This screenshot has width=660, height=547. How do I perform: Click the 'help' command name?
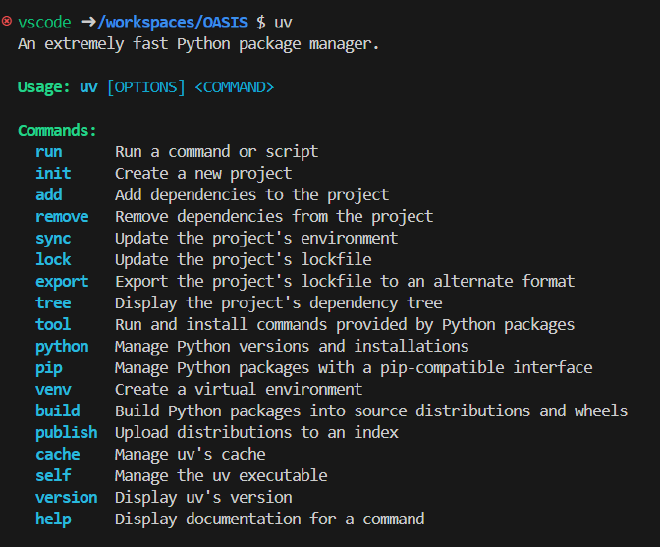(53, 520)
